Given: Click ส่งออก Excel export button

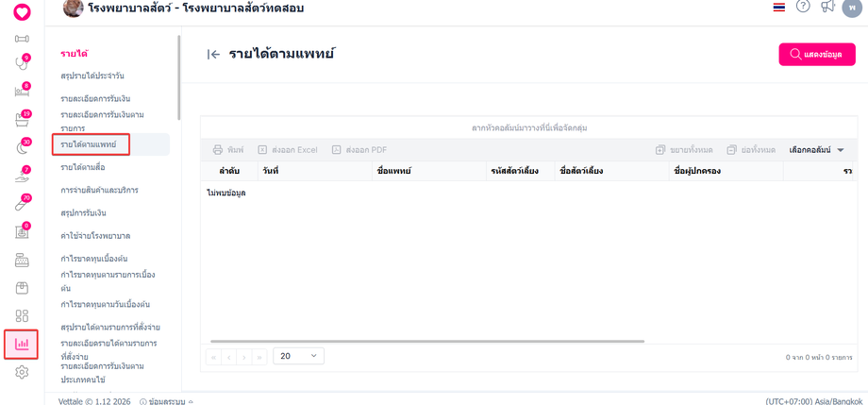Looking at the screenshot, I should [x=288, y=149].
